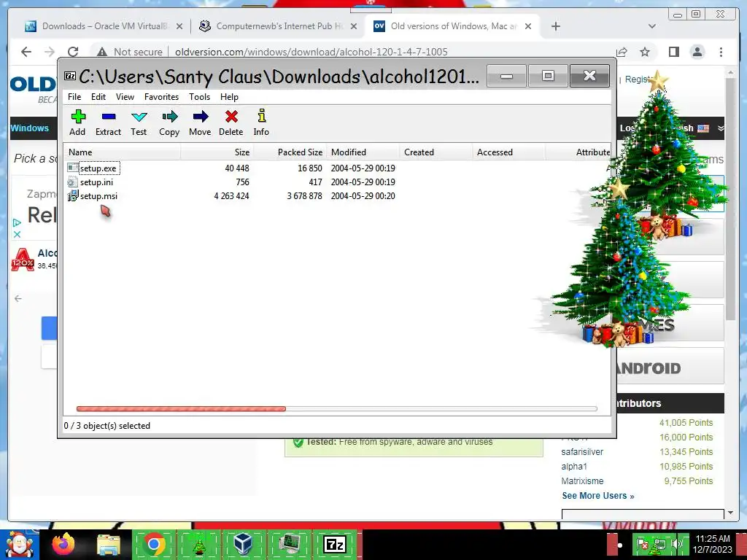Open the See More Users link
This screenshot has width=747, height=560.
(x=598, y=496)
